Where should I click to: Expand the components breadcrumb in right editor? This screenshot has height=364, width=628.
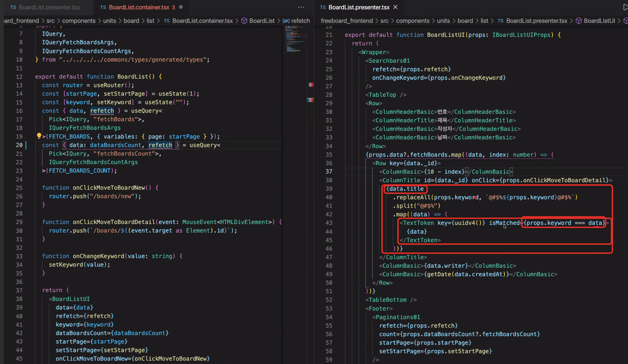click(x=412, y=21)
